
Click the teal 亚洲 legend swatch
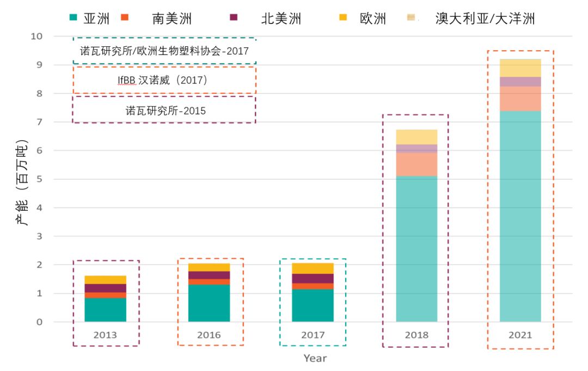click(x=73, y=17)
